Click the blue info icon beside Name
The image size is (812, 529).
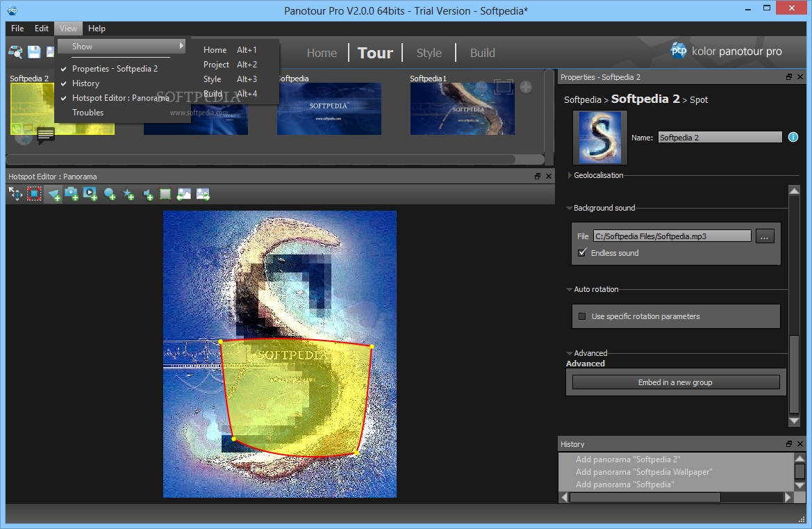click(793, 138)
